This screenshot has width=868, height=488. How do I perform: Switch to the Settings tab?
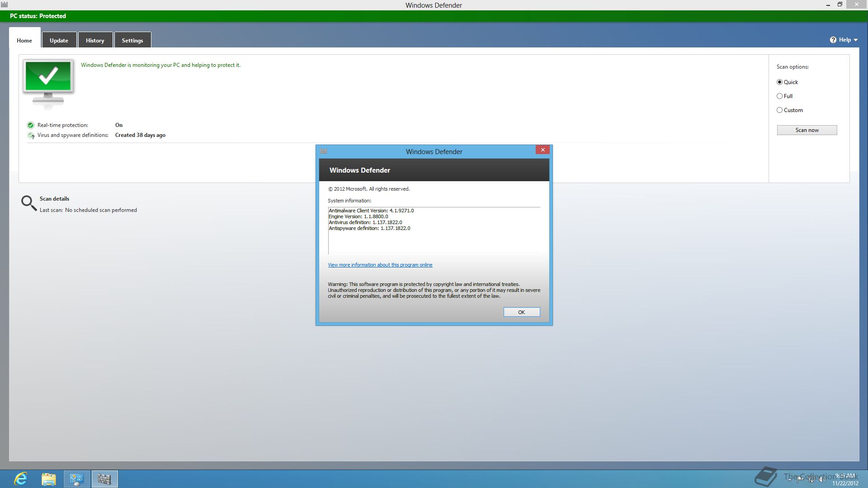132,40
